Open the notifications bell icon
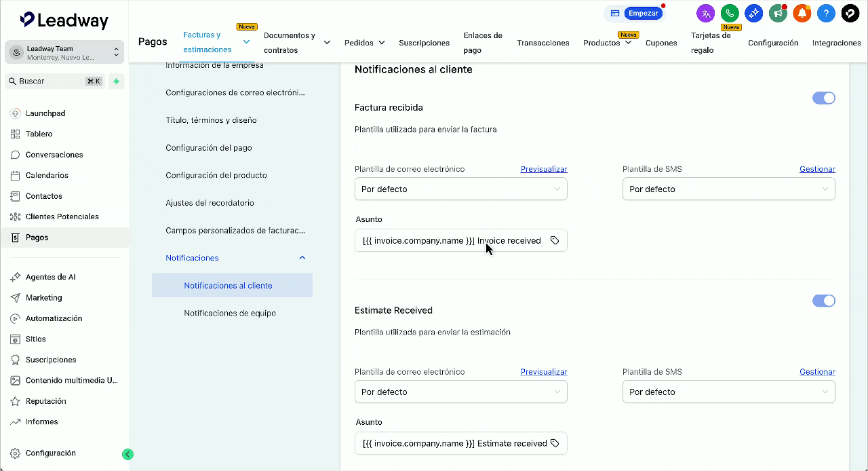The image size is (868, 471). [802, 13]
